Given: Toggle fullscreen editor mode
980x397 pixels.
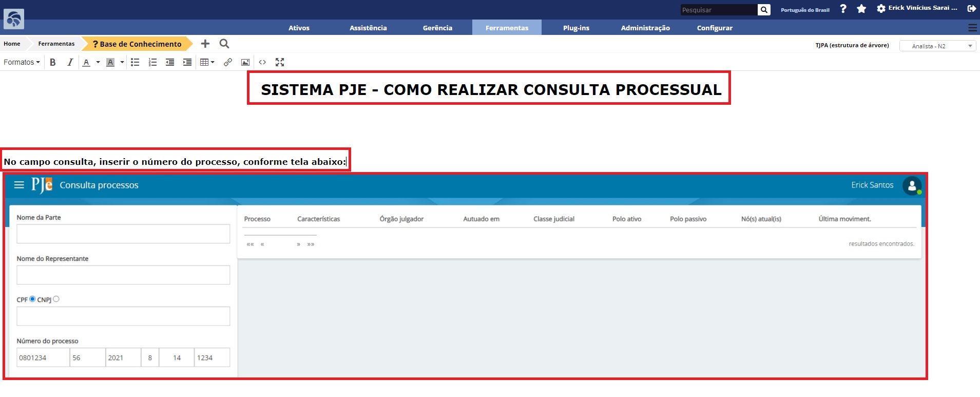Looking at the screenshot, I should tap(280, 62).
